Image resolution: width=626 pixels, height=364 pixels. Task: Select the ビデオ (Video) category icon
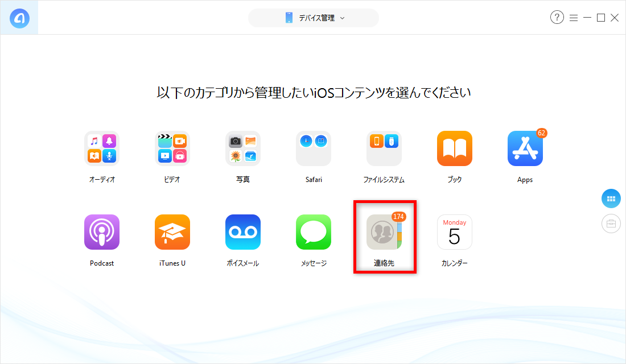click(172, 148)
